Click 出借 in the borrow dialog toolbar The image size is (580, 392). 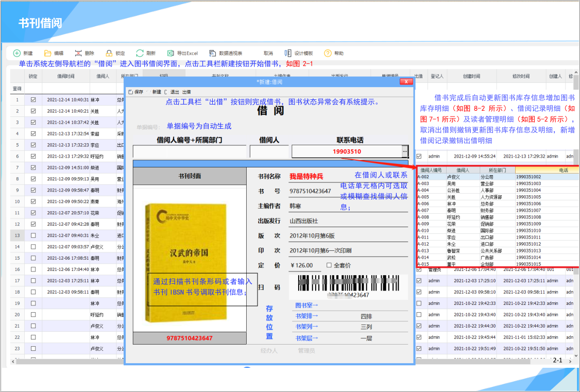coord(186,92)
